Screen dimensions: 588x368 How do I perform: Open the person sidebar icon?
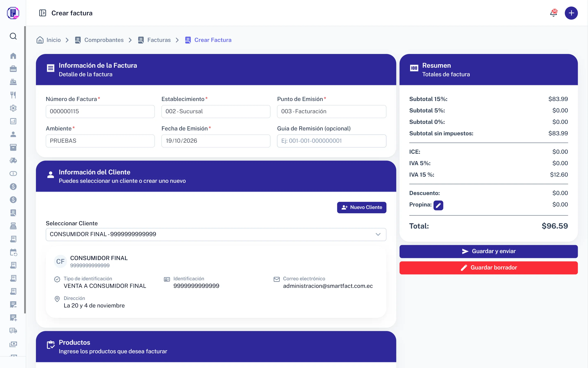click(x=13, y=134)
